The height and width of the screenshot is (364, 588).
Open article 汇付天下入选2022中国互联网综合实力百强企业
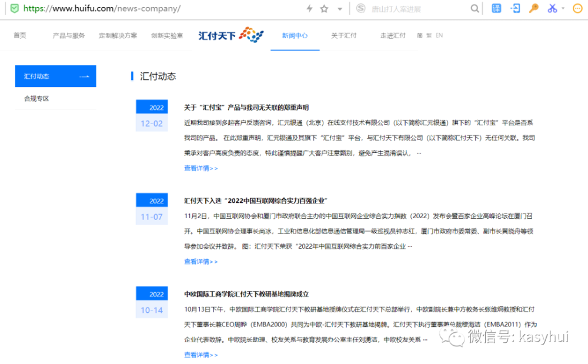point(255,201)
